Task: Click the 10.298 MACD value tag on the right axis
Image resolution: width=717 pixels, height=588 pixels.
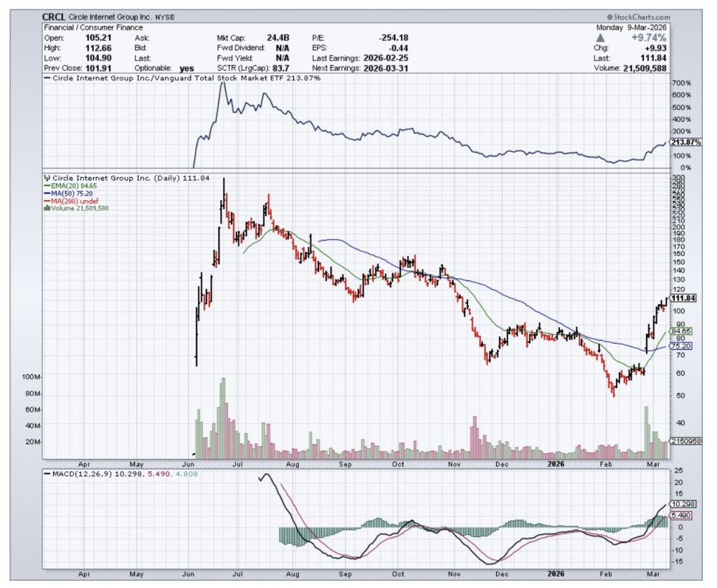Action: 682,503
